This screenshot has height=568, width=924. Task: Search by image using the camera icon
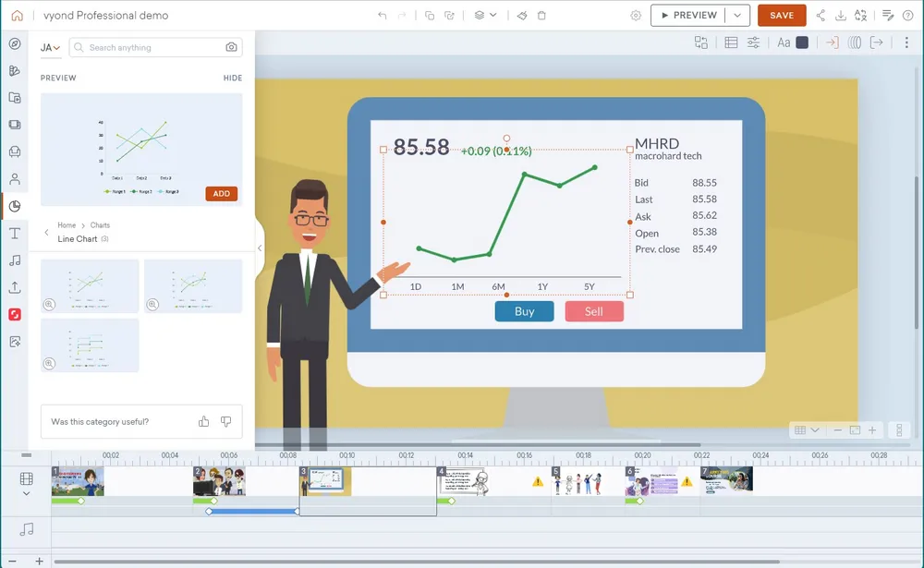231,47
